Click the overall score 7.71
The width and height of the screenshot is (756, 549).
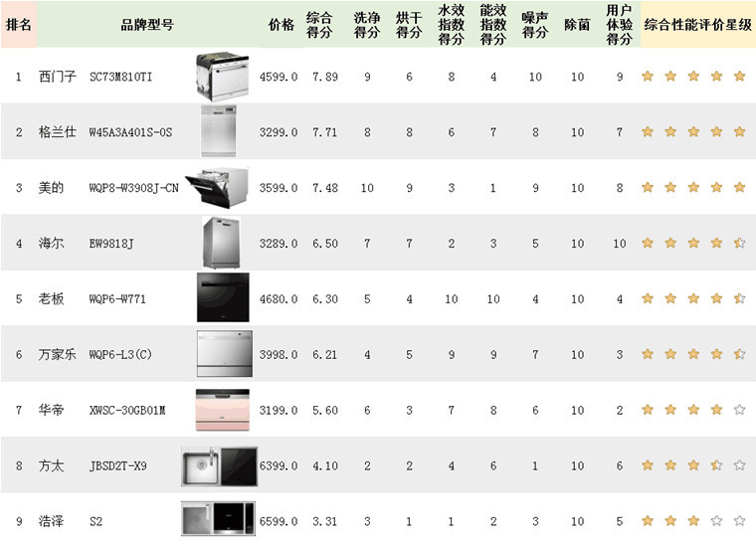(x=325, y=132)
